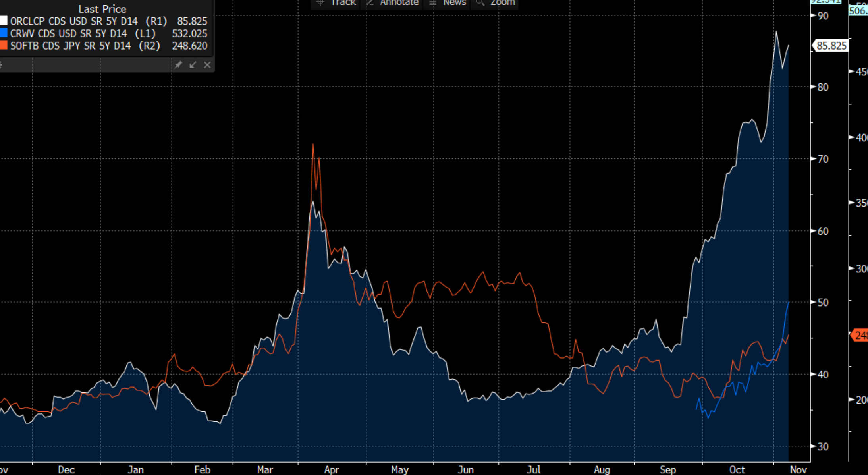This screenshot has width=868, height=475.
Task: Click the white 85.825 price tag
Action: pyautogui.click(x=831, y=46)
